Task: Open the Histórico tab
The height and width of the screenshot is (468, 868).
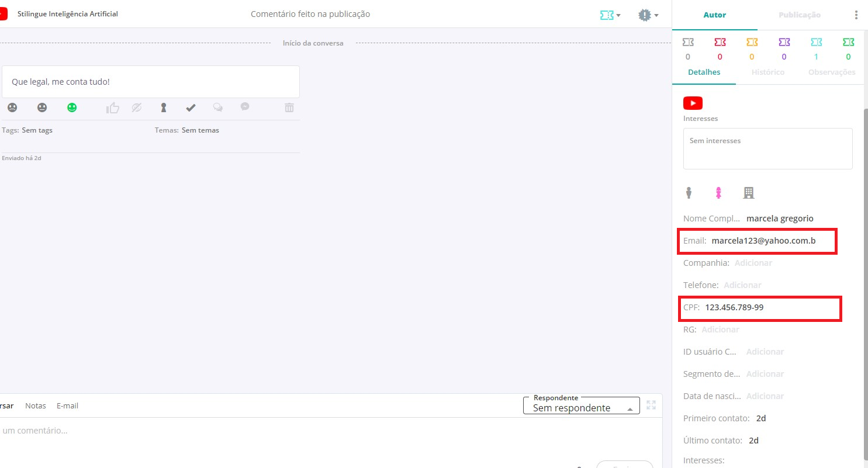Action: 767,72
